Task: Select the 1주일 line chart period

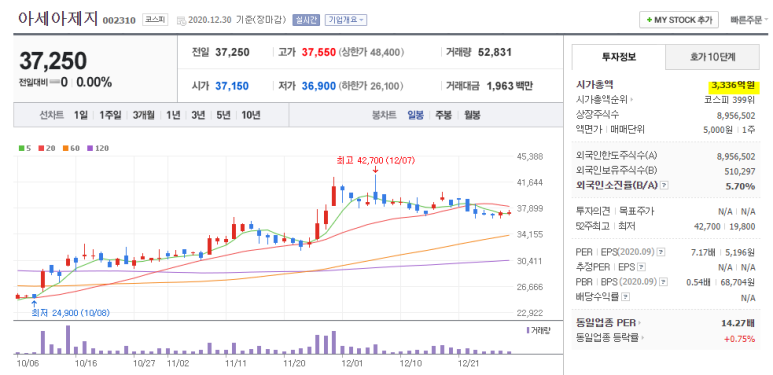Action: pos(110,115)
